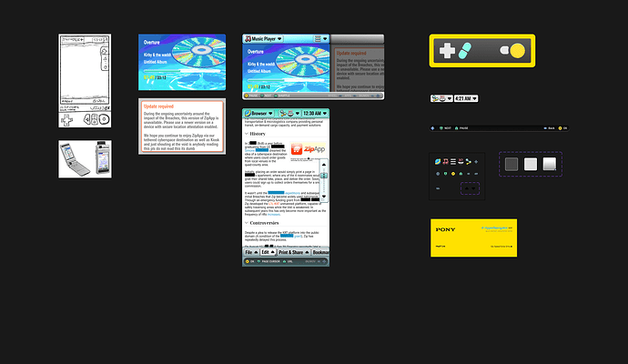628x364 pixels.
Task: Select the green shield icon in palette
Action: (x=445, y=174)
